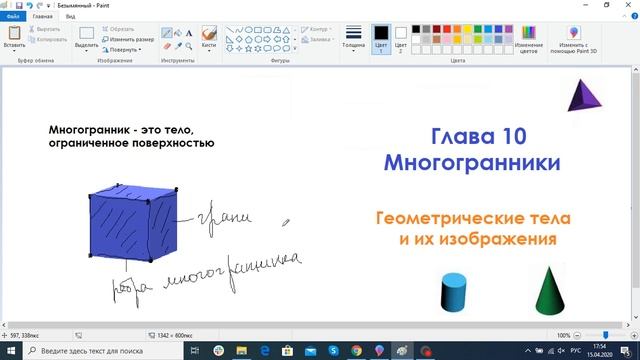The height and width of the screenshot is (360, 640).
Task: Choose the straight line shape
Action: tap(230, 30)
